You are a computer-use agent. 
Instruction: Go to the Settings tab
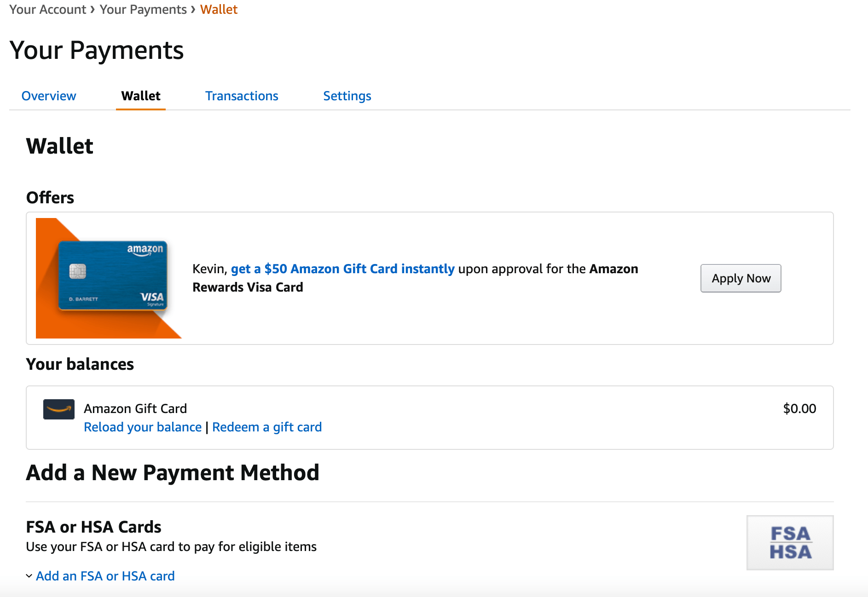[347, 96]
